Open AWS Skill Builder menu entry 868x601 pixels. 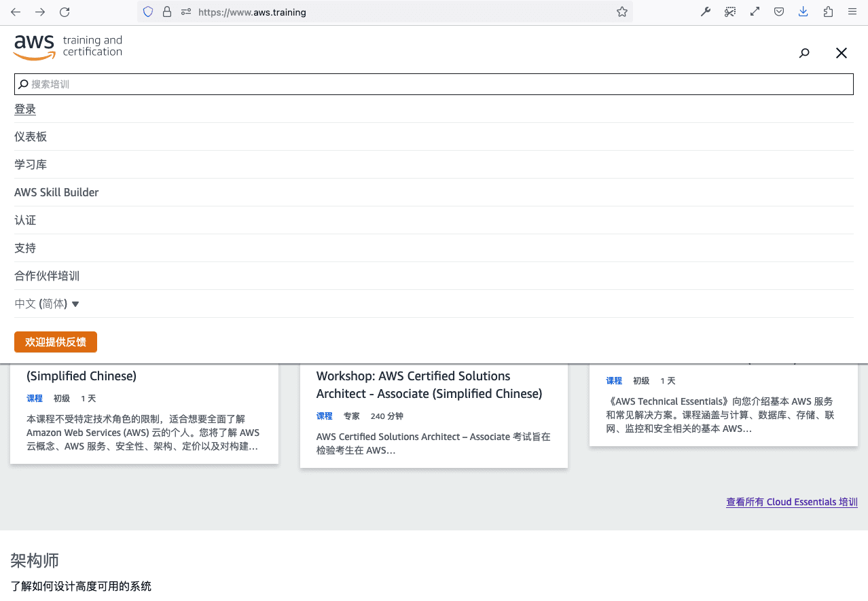pyautogui.click(x=56, y=192)
